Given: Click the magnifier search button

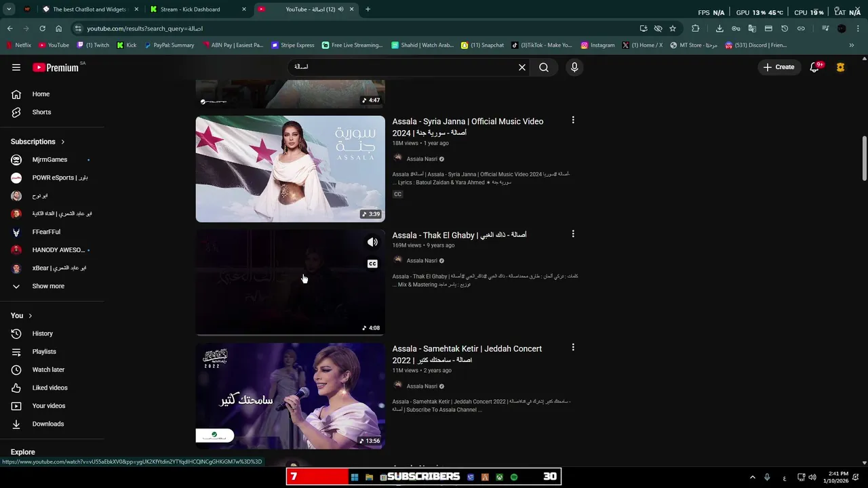Looking at the screenshot, I should click(x=544, y=67).
